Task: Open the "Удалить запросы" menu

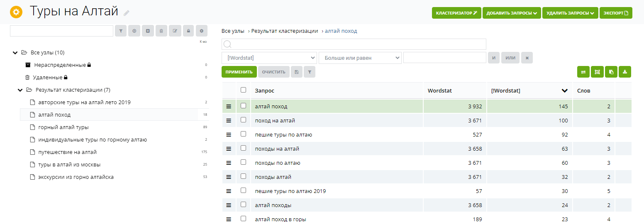Action: click(571, 13)
